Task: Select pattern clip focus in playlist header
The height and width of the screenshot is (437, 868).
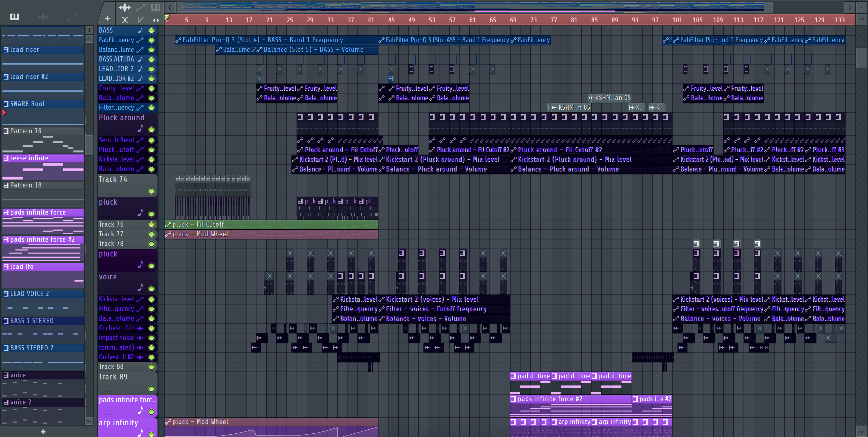Action: [155, 7]
